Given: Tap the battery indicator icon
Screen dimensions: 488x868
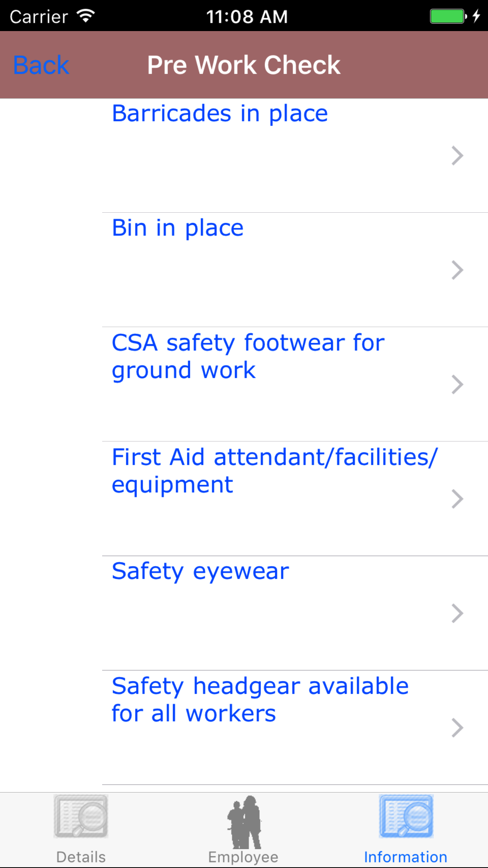Looking at the screenshot, I should pyautogui.click(x=448, y=16).
